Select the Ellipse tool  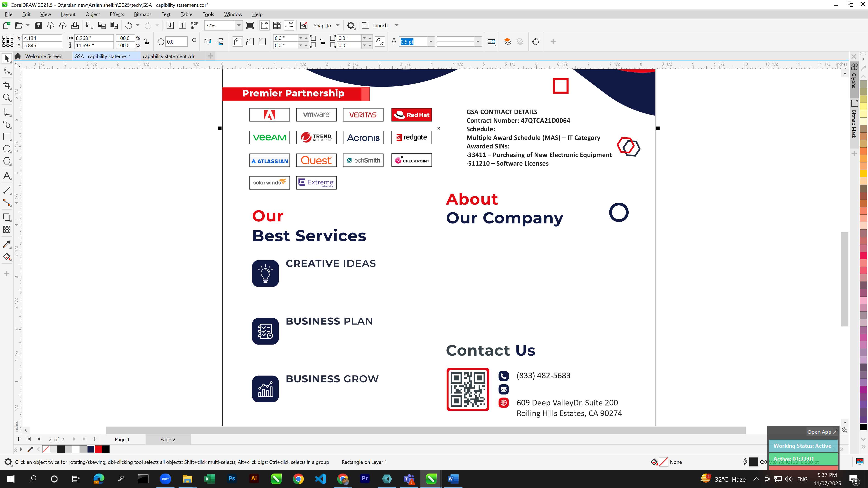tap(7, 149)
